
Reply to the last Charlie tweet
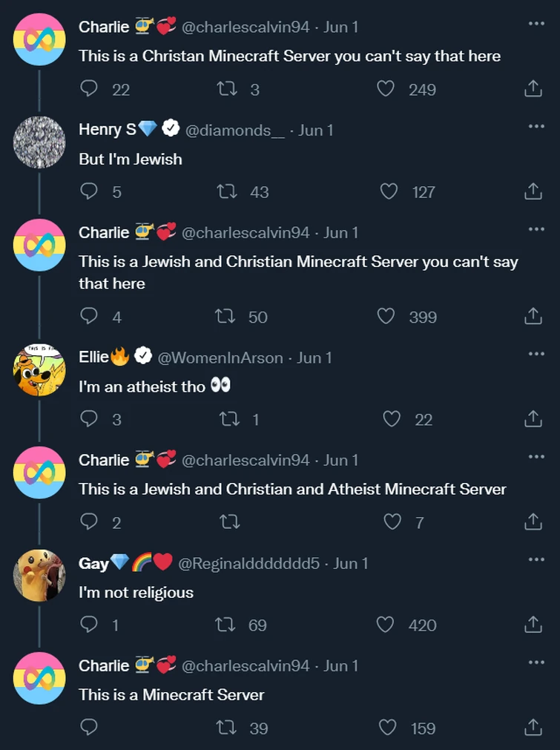pos(89,728)
